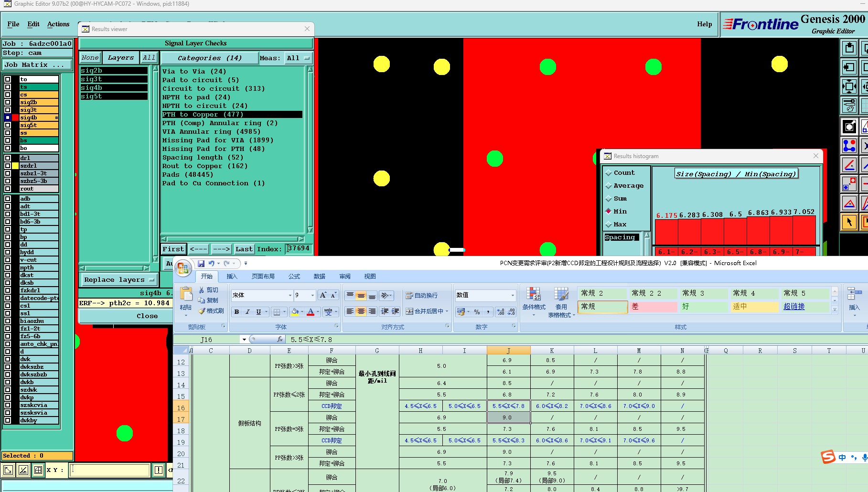Click the Cut (剪切) scissors icon

pyautogui.click(x=202, y=290)
